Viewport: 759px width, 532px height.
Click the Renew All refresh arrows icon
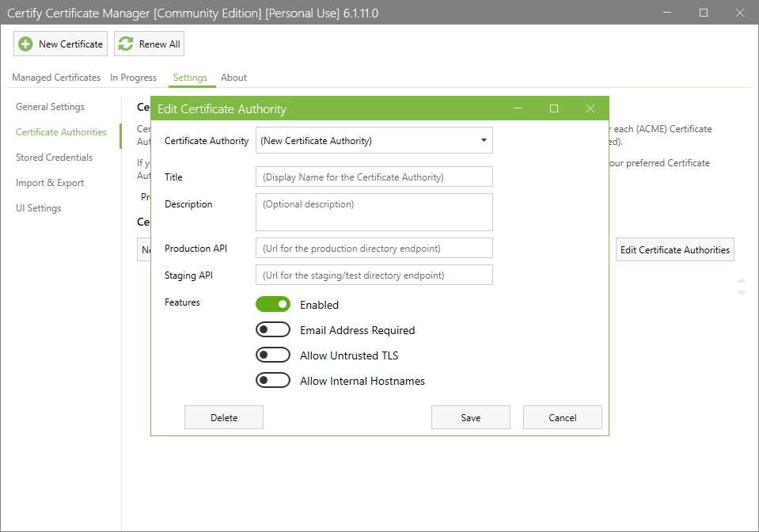pyautogui.click(x=126, y=44)
